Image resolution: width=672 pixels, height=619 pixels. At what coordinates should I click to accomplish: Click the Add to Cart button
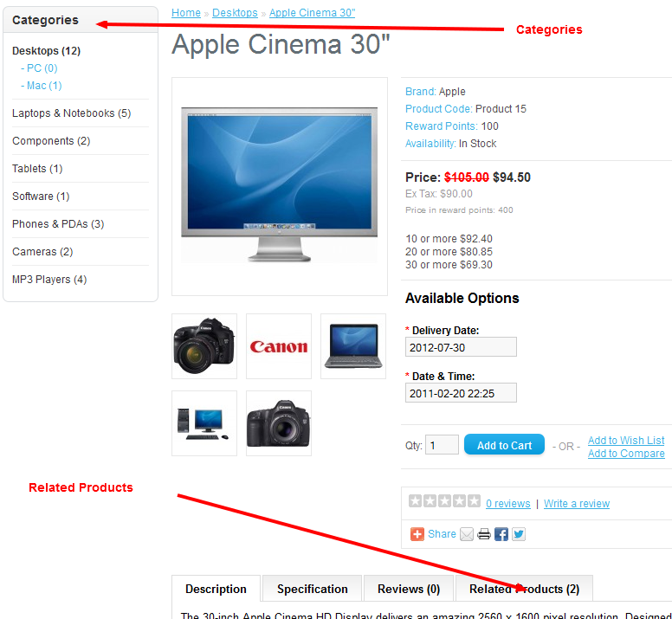coord(504,445)
